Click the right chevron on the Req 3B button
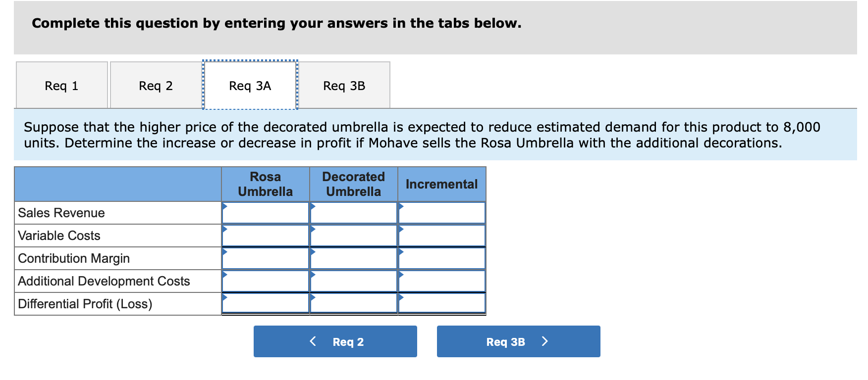The image size is (868, 380). click(544, 341)
